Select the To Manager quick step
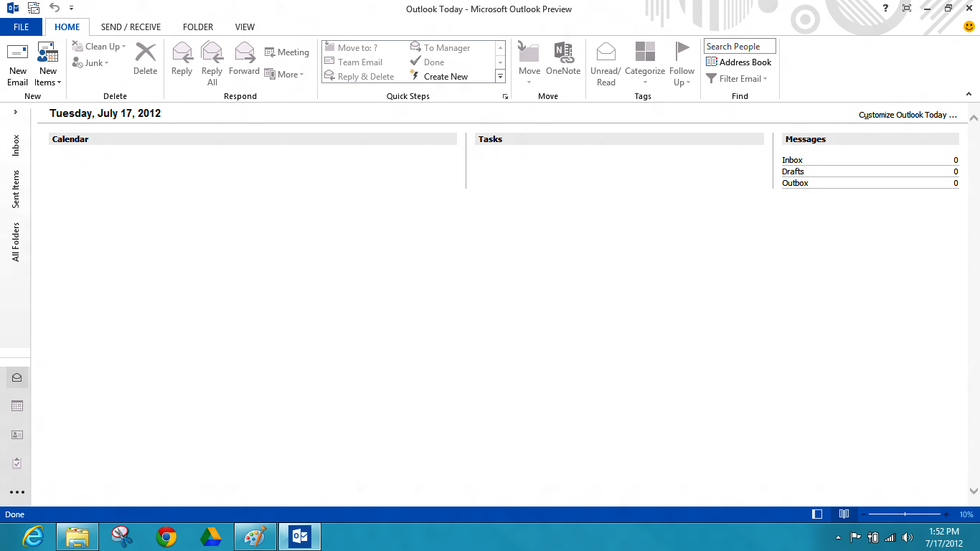980x551 pixels. [451, 48]
